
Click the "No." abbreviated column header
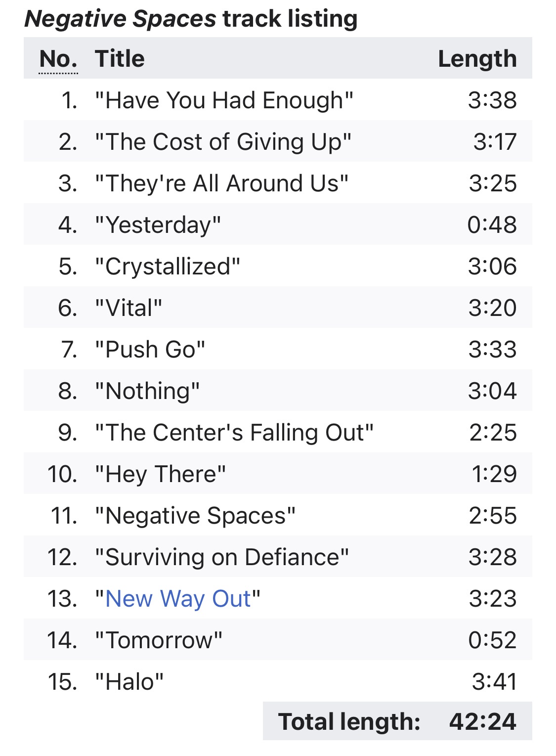(x=58, y=59)
